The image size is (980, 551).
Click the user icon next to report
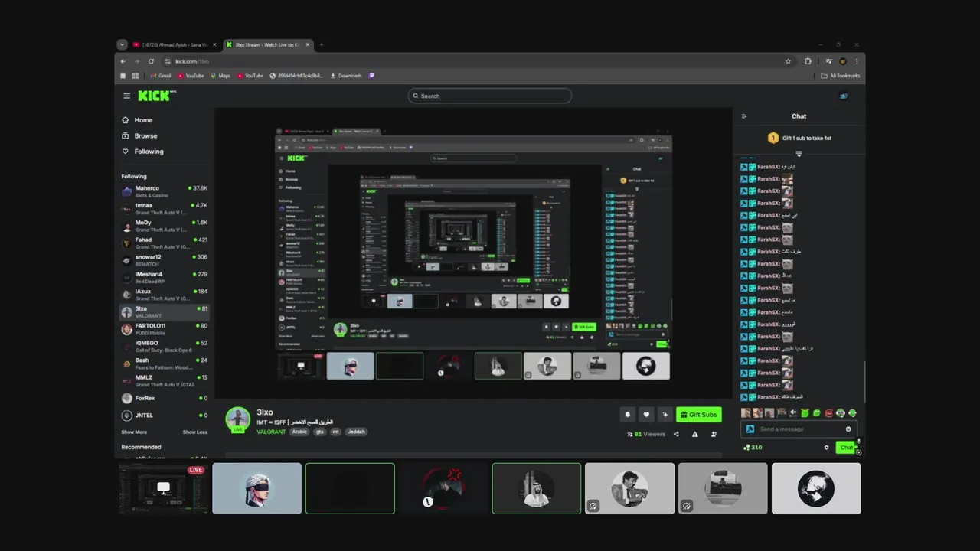(714, 434)
